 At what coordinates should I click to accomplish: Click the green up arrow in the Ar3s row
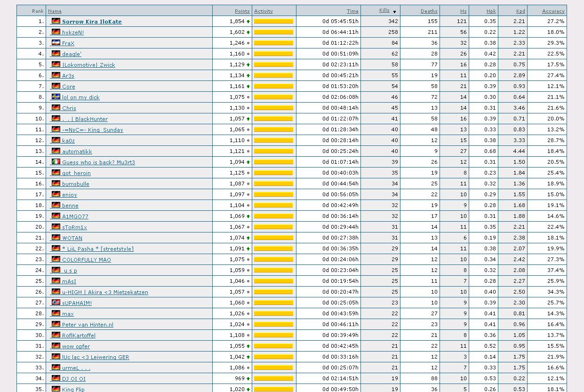click(248, 76)
